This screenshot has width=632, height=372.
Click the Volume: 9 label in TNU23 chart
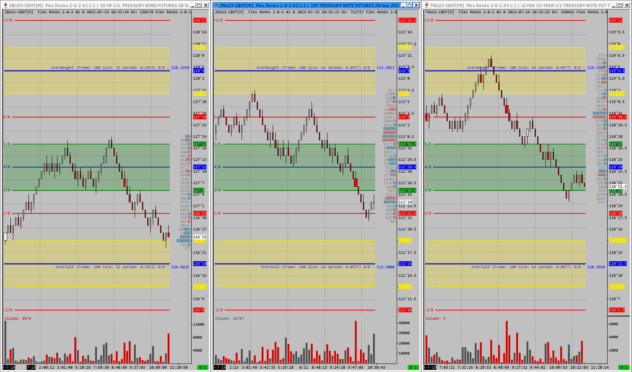(x=435, y=319)
